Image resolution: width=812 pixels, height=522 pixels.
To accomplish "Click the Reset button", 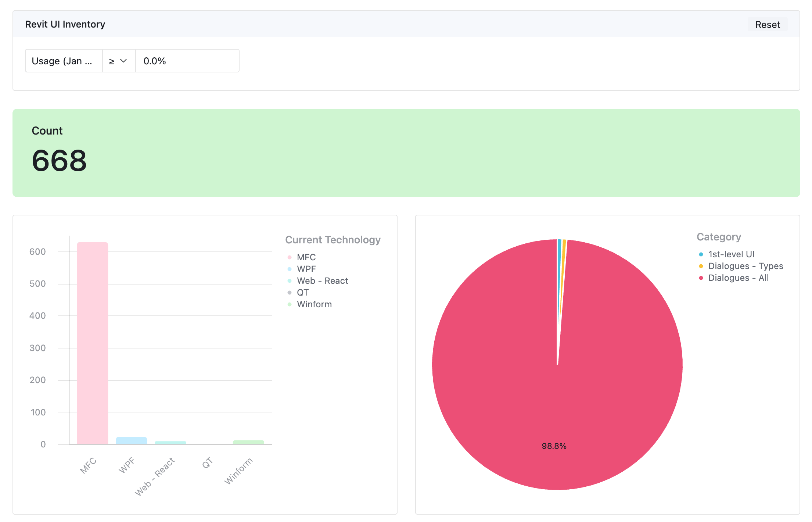I will pos(767,25).
